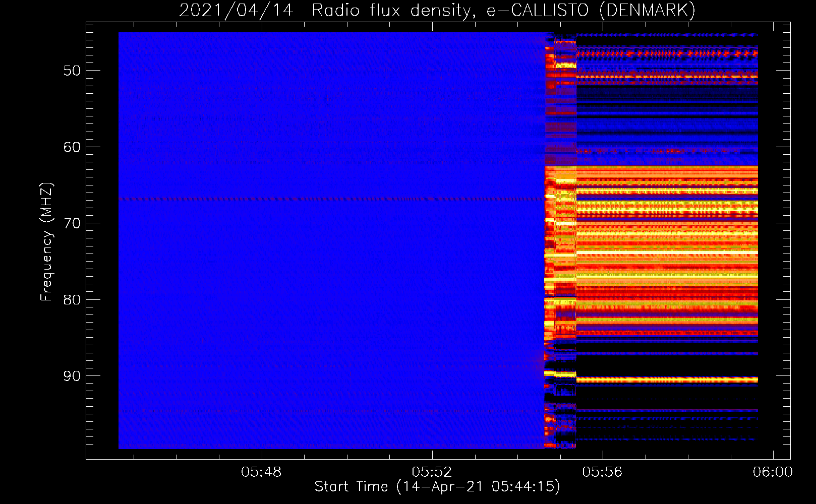
Task: Click the 90 frequency tick label
Action: click(x=72, y=376)
